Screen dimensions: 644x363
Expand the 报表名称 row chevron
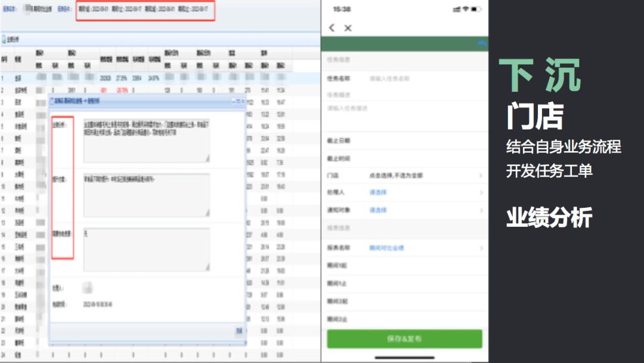click(481, 248)
